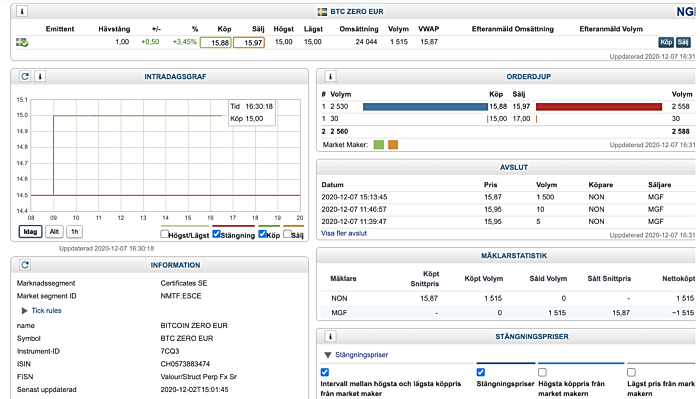Image resolution: width=700 pixels, height=399 pixels.
Task: Click the ISIN value CH0573883474
Action: click(x=185, y=364)
